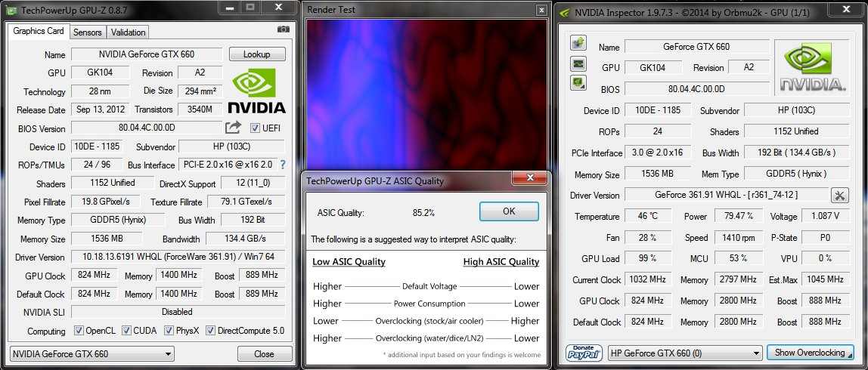Click the NVIDIA SLI Disabled field
The image size is (868, 370).
pyautogui.click(x=178, y=312)
